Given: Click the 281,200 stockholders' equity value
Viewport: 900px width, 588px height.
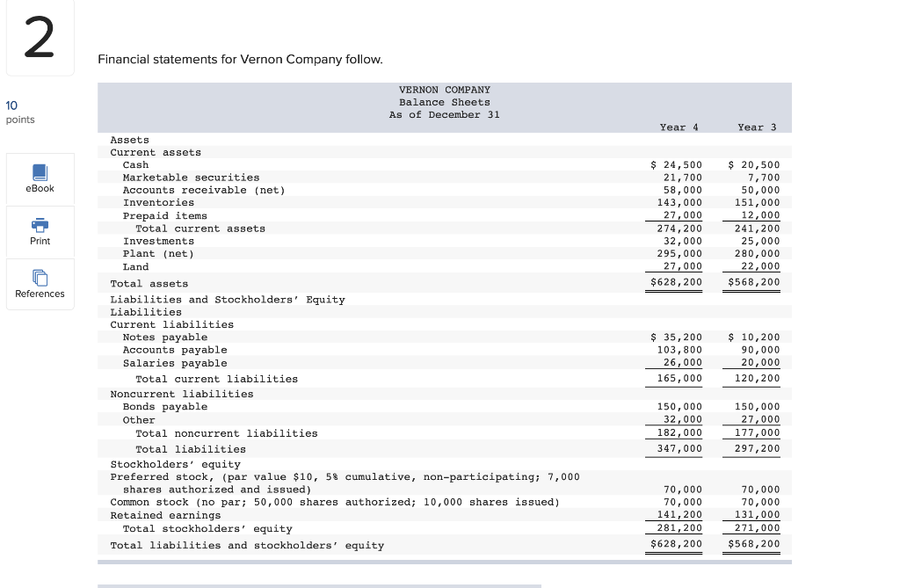Looking at the screenshot, I should click(679, 529).
